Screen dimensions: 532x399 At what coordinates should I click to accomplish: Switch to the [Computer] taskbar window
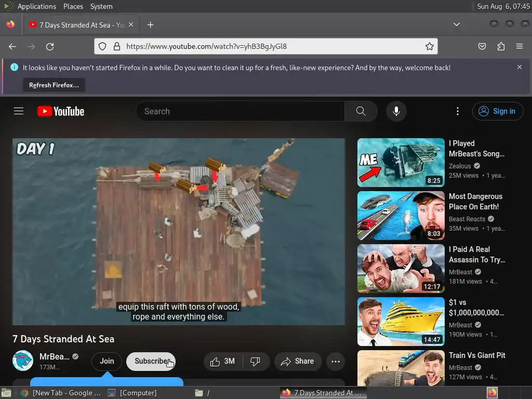(132, 393)
